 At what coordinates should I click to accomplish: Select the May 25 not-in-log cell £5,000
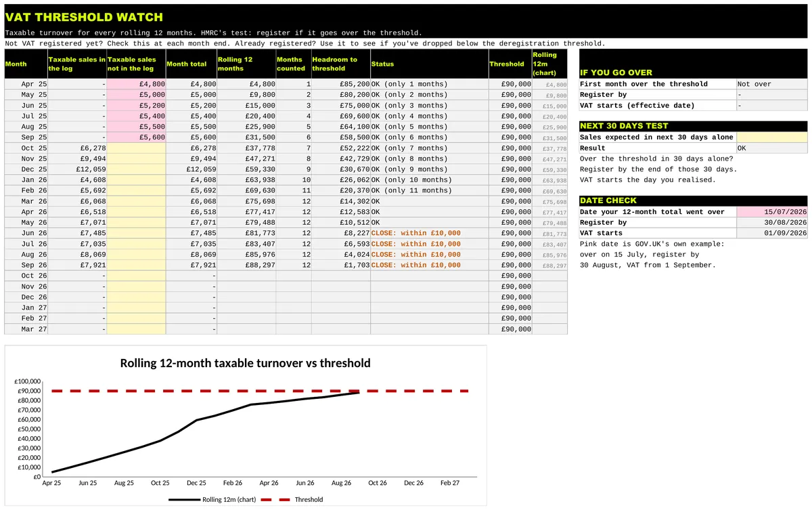tap(136, 95)
